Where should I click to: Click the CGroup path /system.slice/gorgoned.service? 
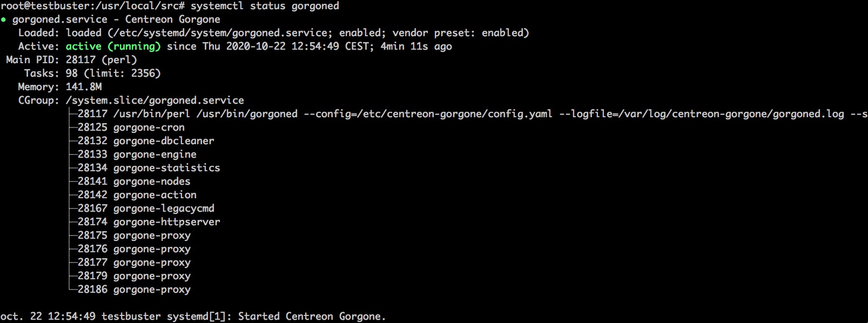pyautogui.click(x=154, y=100)
